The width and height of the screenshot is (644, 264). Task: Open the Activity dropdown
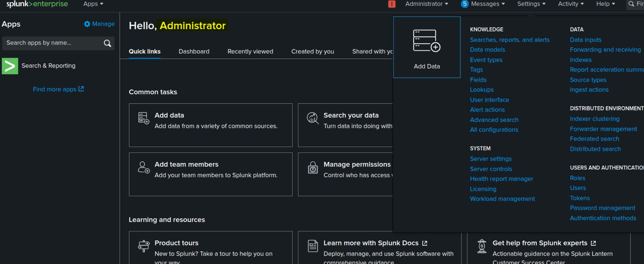coord(571,4)
